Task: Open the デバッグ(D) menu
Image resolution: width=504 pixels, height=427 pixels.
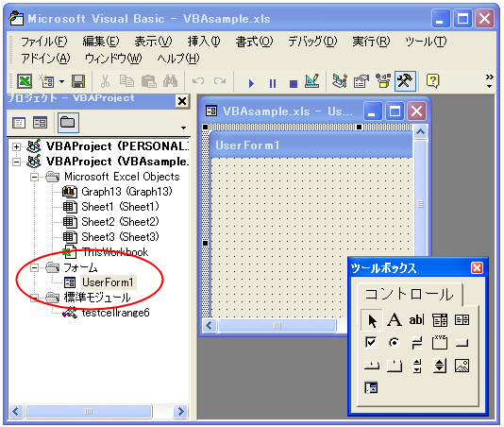Action: 312,42
